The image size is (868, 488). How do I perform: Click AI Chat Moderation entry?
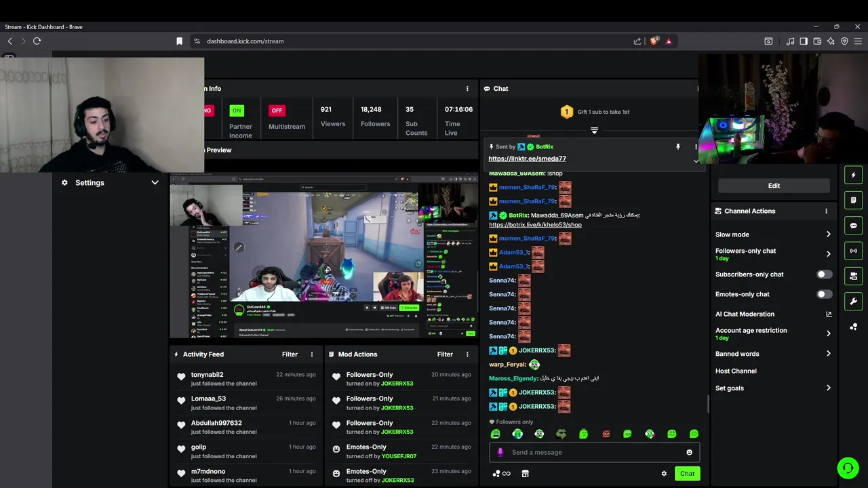click(745, 314)
